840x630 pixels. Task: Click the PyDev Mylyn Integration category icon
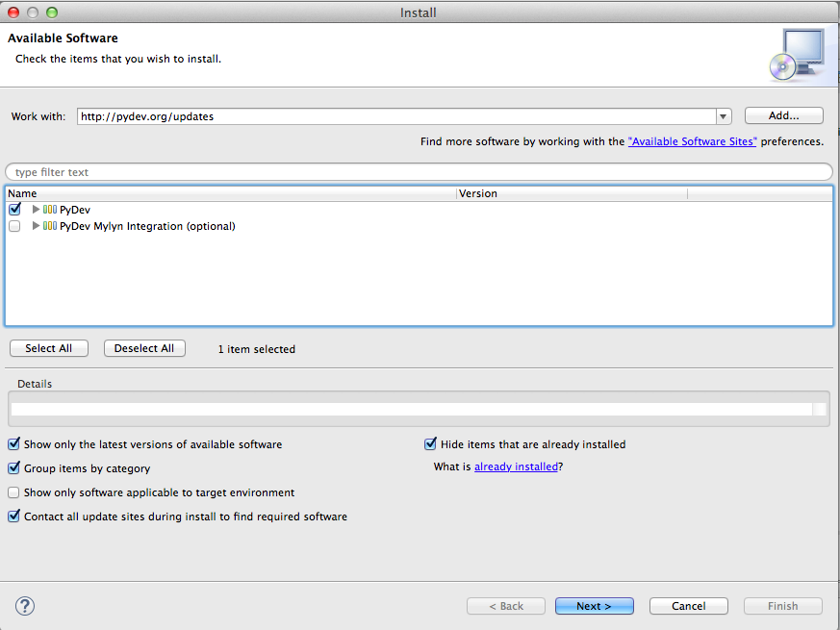click(49, 226)
